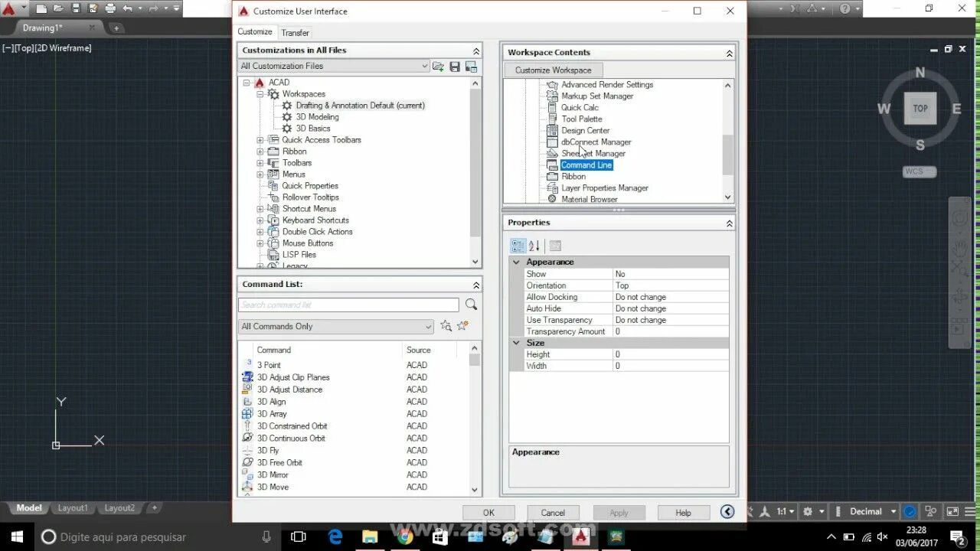Click the blue isolate objects status icon
The image size is (980, 551).
click(910, 511)
